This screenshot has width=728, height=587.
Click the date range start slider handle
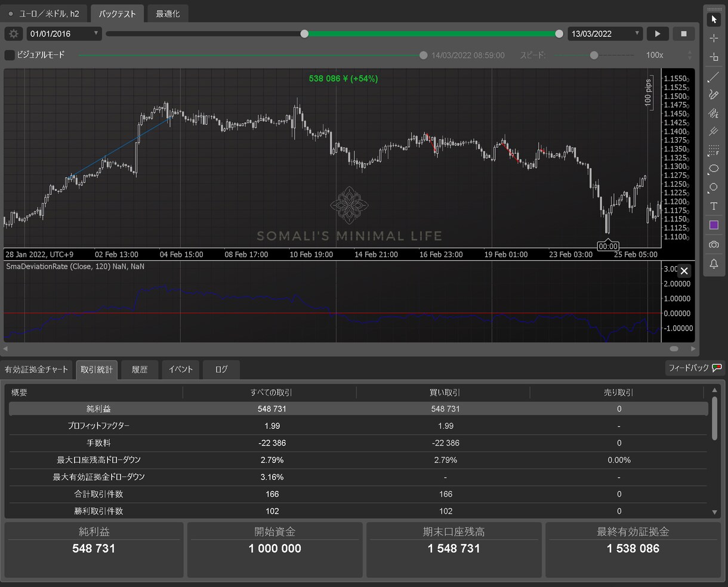pos(304,34)
